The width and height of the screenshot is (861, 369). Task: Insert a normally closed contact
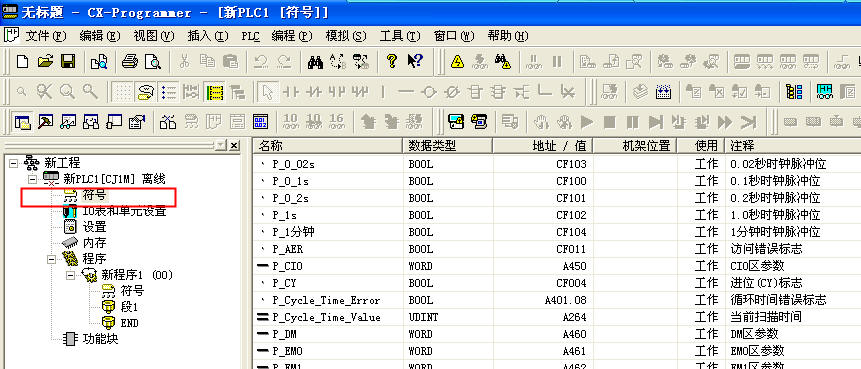pyautogui.click(x=314, y=92)
